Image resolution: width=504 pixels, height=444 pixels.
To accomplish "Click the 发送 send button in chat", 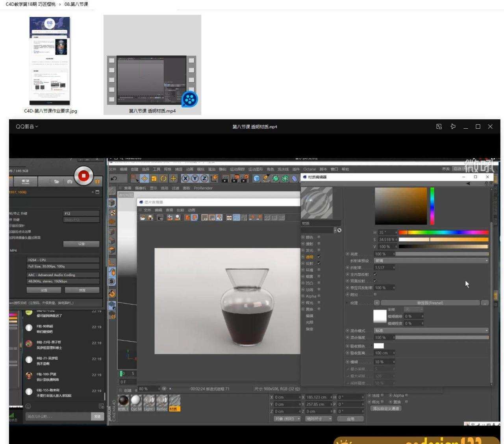I will coord(97,416).
